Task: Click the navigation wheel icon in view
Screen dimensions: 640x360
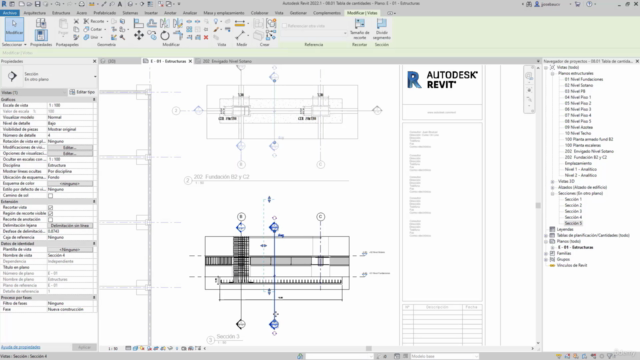Action: pos(529,76)
